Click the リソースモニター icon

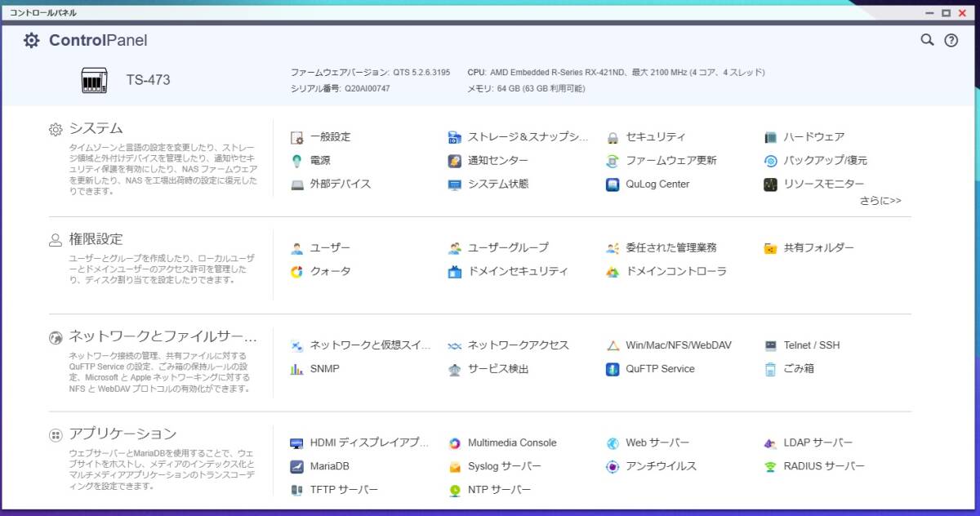tap(770, 185)
